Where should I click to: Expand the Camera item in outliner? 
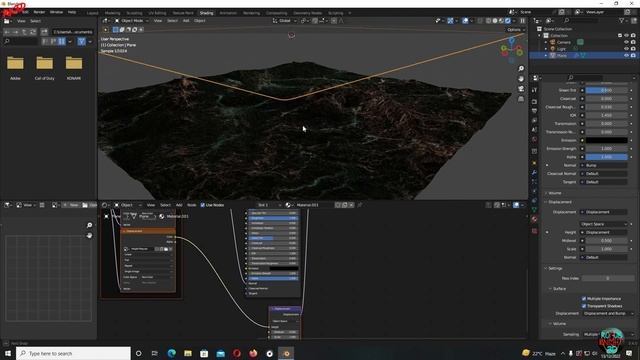546,42
